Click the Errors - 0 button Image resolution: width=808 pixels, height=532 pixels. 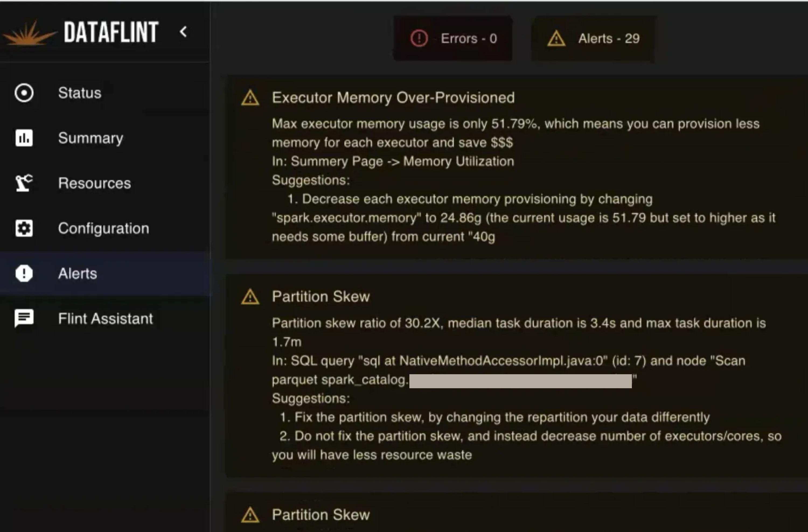pyautogui.click(x=453, y=38)
